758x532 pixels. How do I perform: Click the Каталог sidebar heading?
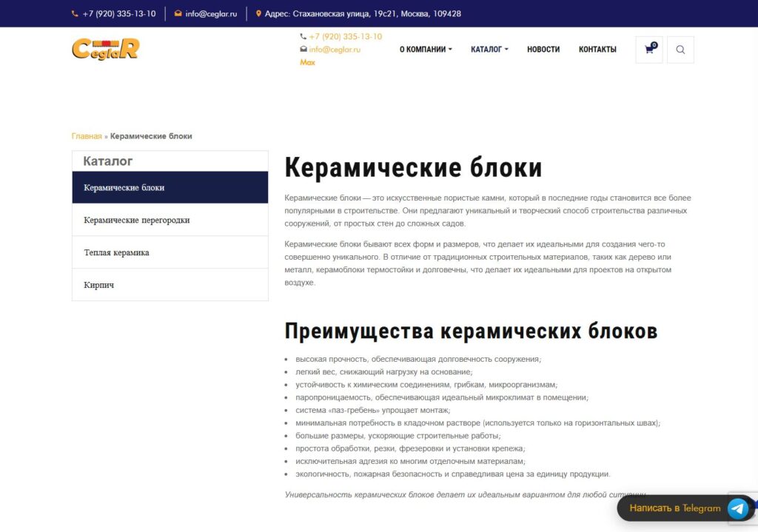108,161
